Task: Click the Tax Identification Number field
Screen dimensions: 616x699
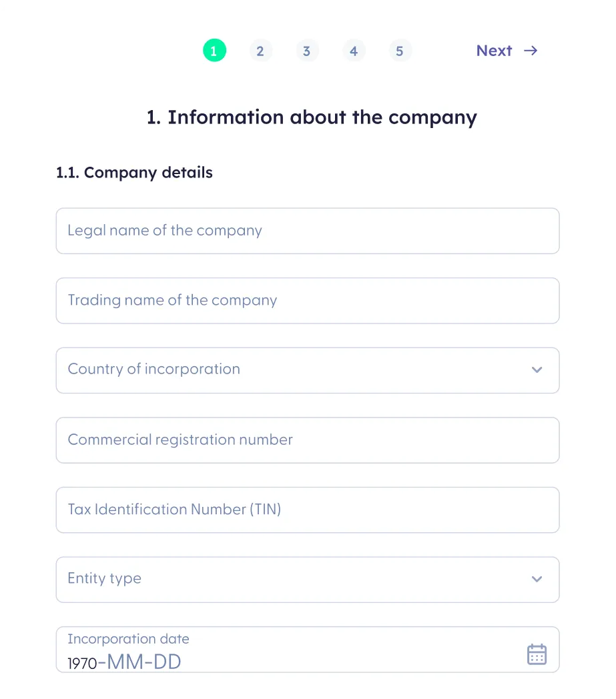Action: (307, 510)
